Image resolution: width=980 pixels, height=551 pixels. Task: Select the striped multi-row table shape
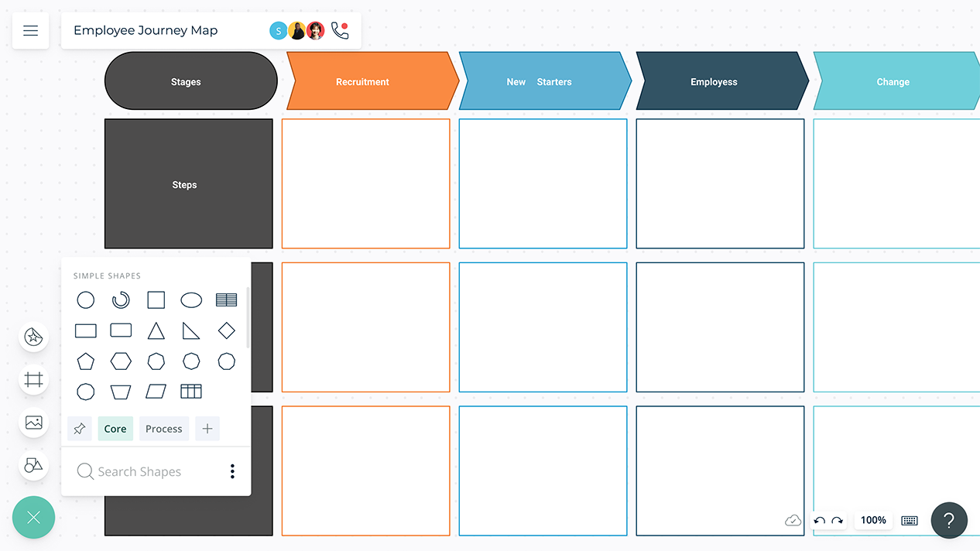pyautogui.click(x=226, y=300)
